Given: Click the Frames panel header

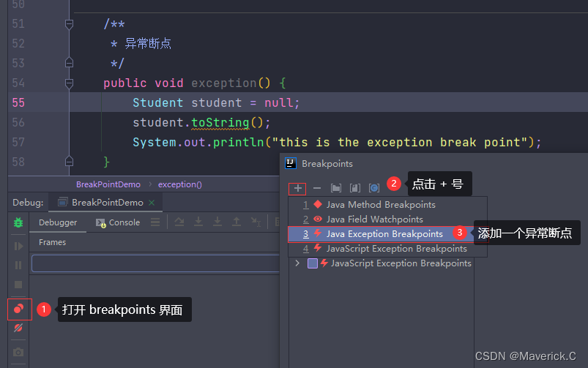Looking at the screenshot, I should point(52,242).
